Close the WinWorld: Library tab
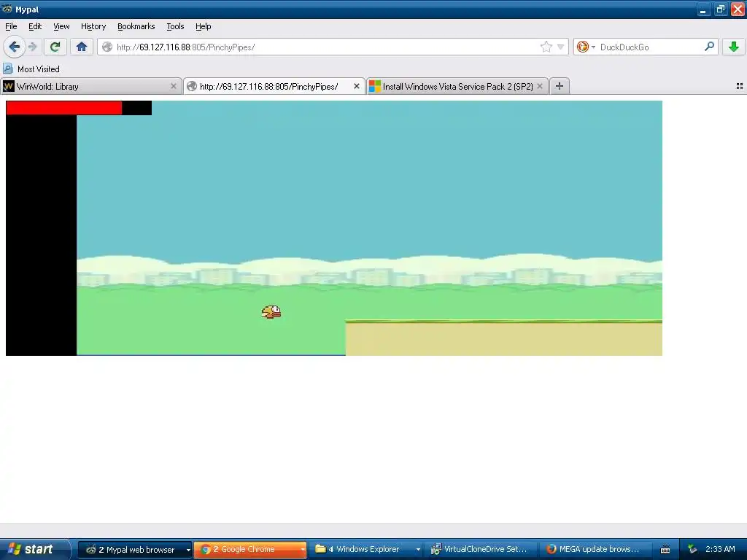The width and height of the screenshot is (747, 560). point(174,86)
